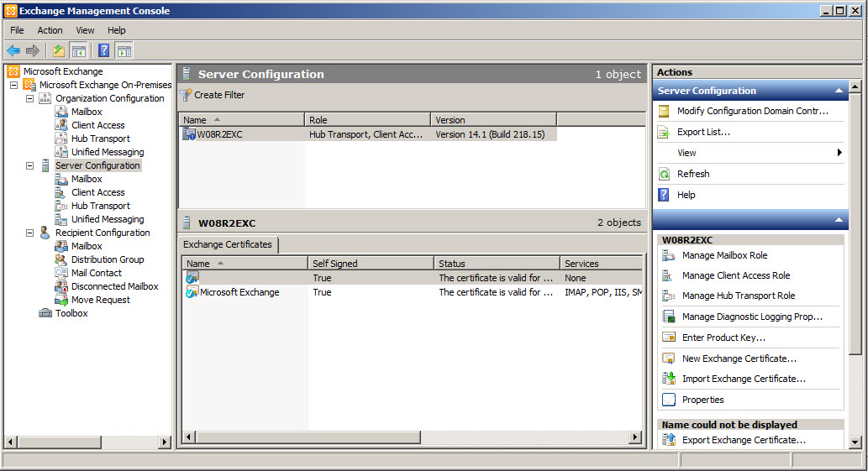This screenshot has width=868, height=471.
Task: Open the Help toolbar question mark icon
Action: point(103,51)
